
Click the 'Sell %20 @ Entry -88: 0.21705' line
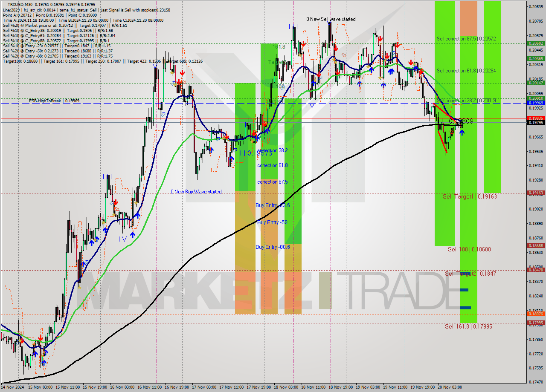(x=58, y=56)
